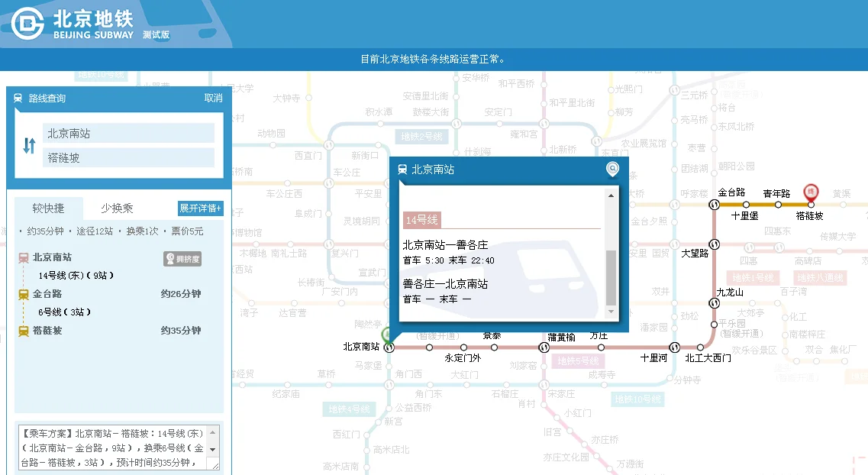868x475 pixels.
Task: Click the 北京南站 origin input field
Action: point(128,133)
